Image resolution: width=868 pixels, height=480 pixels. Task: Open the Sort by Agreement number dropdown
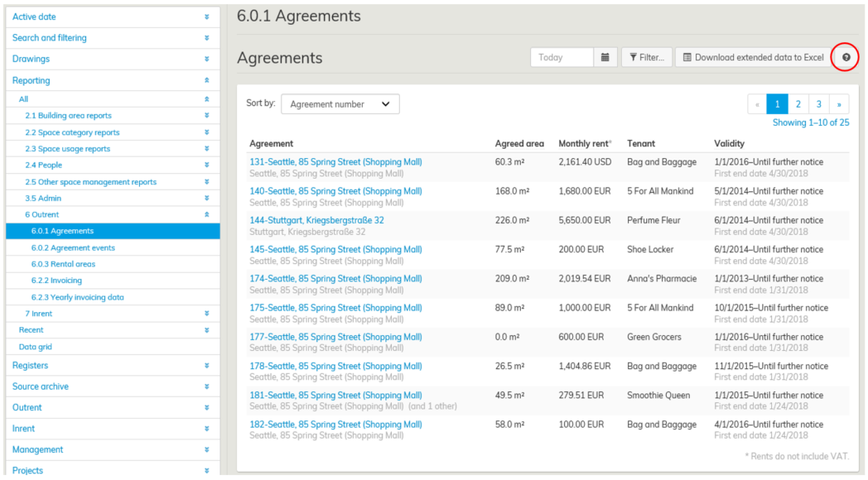tap(340, 104)
